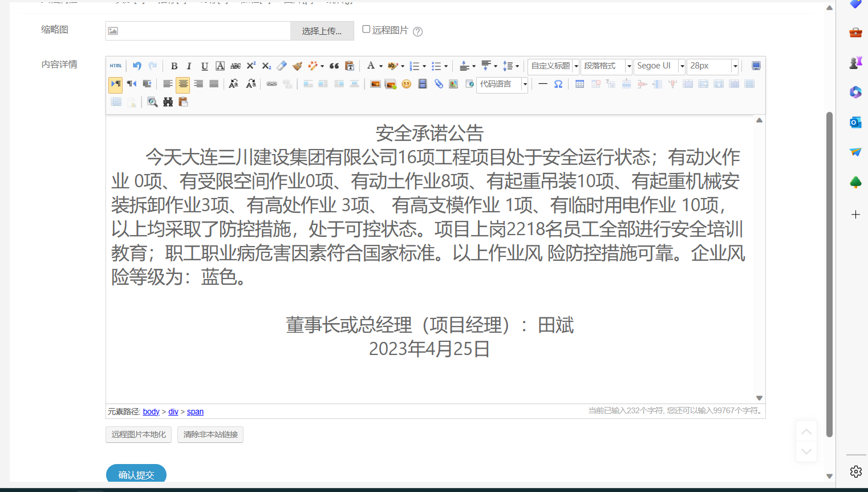Click help icon next to 远程图片
The height and width of the screenshot is (492, 868).
coord(418,31)
